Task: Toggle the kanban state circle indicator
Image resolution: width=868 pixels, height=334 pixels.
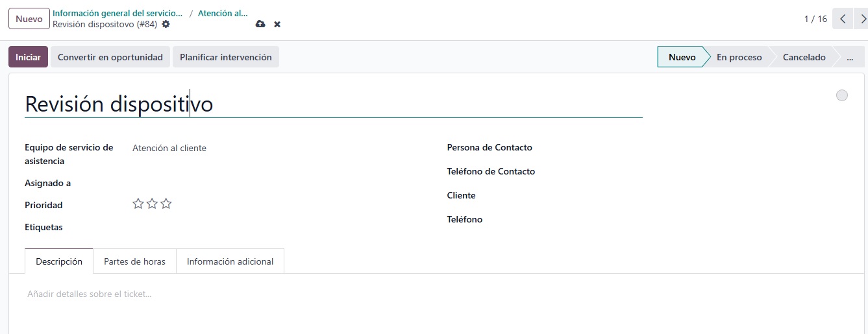Action: (842, 95)
